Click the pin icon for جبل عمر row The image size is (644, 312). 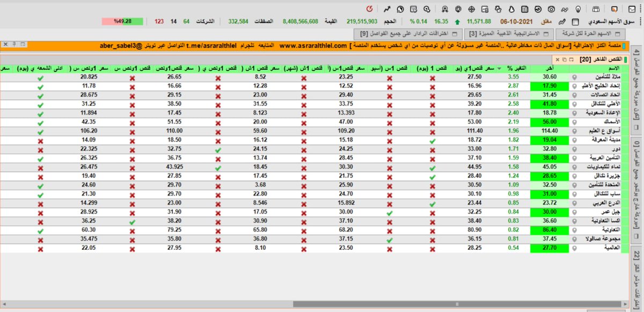(x=574, y=212)
